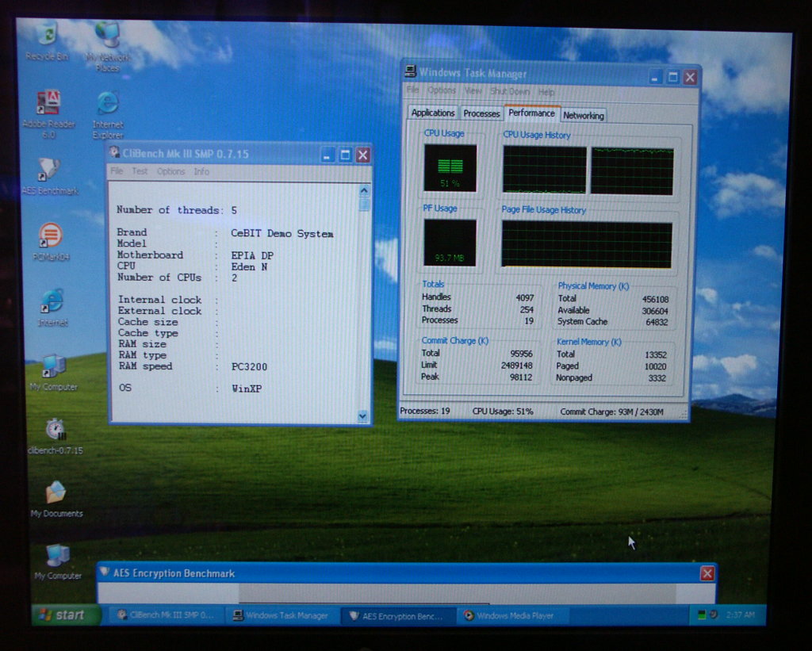Open the Options menu in CliBench
812x651 pixels.
click(x=171, y=171)
